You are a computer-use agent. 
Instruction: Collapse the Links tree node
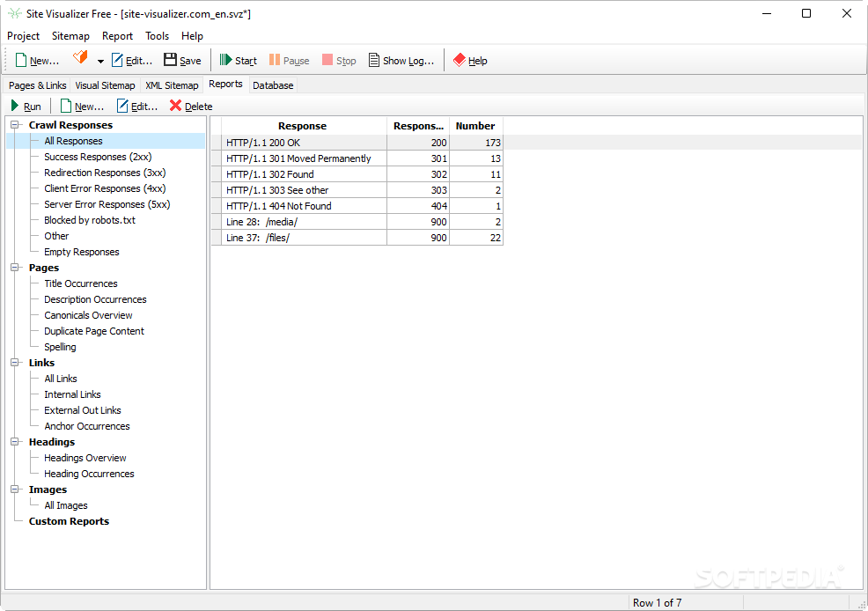[15, 363]
